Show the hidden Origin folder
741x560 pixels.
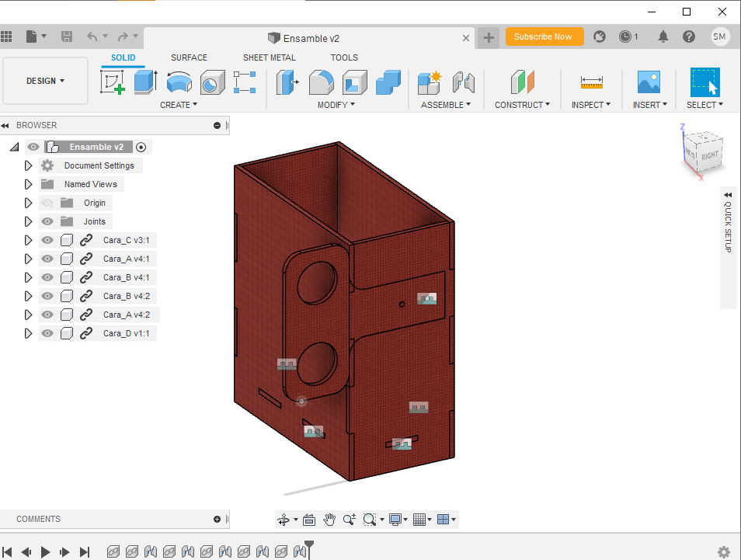tap(47, 203)
